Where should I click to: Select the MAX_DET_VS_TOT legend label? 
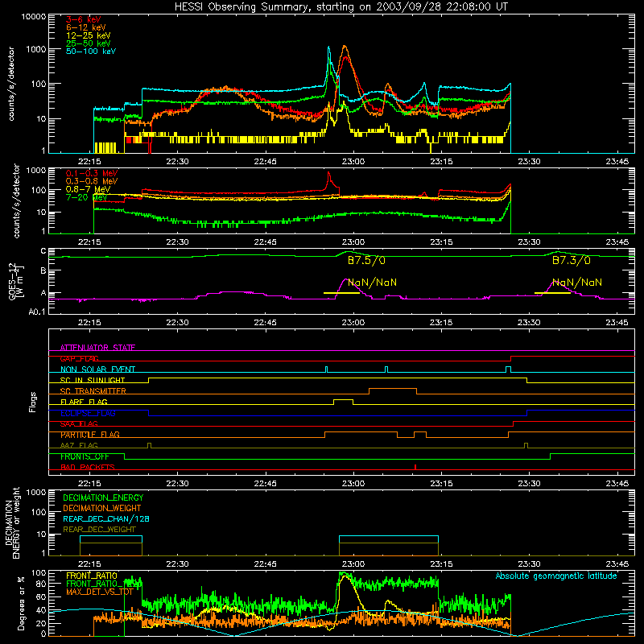(99, 592)
